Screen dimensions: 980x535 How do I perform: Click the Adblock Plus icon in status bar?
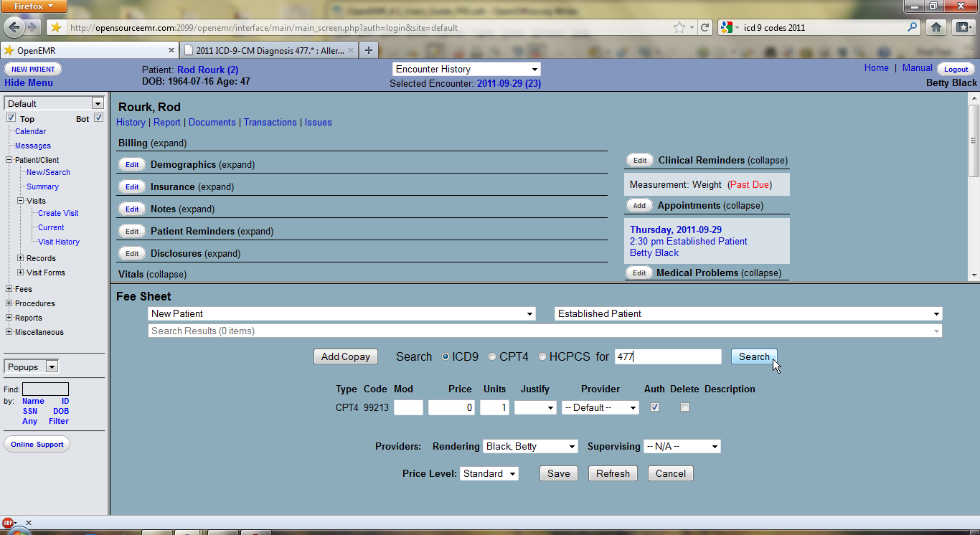8,523
